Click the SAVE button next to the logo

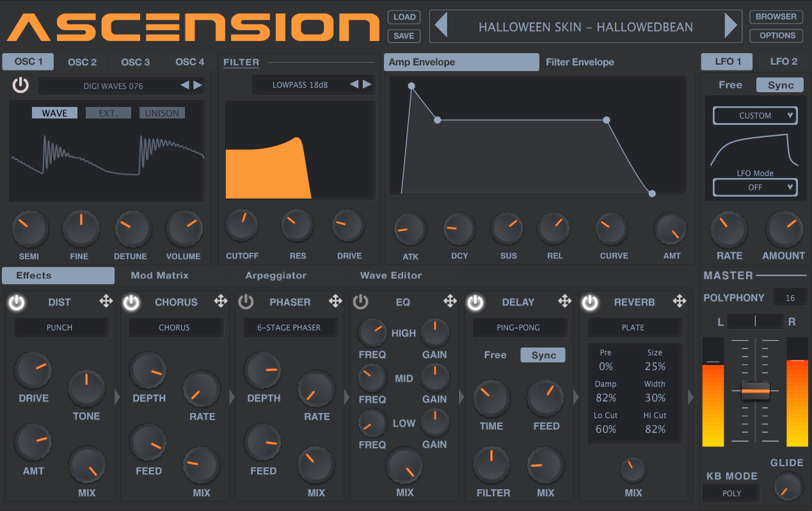click(404, 36)
